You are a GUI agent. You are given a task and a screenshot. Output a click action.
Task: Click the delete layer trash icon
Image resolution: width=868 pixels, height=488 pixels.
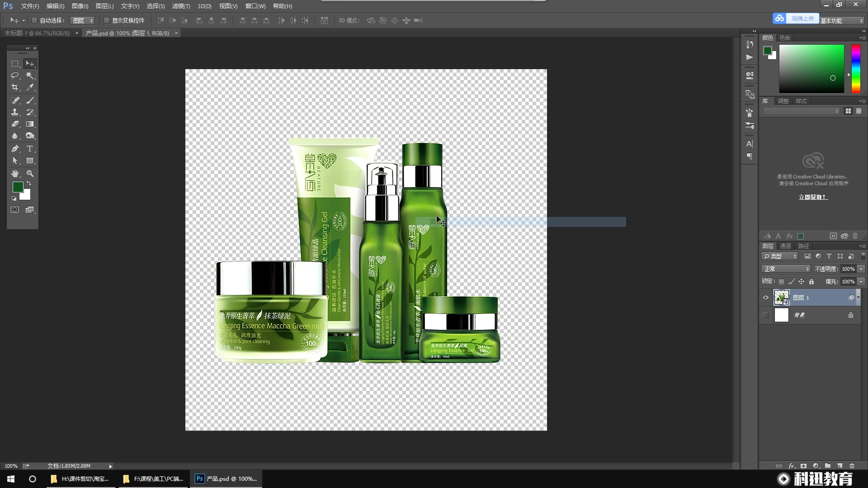[x=852, y=466]
